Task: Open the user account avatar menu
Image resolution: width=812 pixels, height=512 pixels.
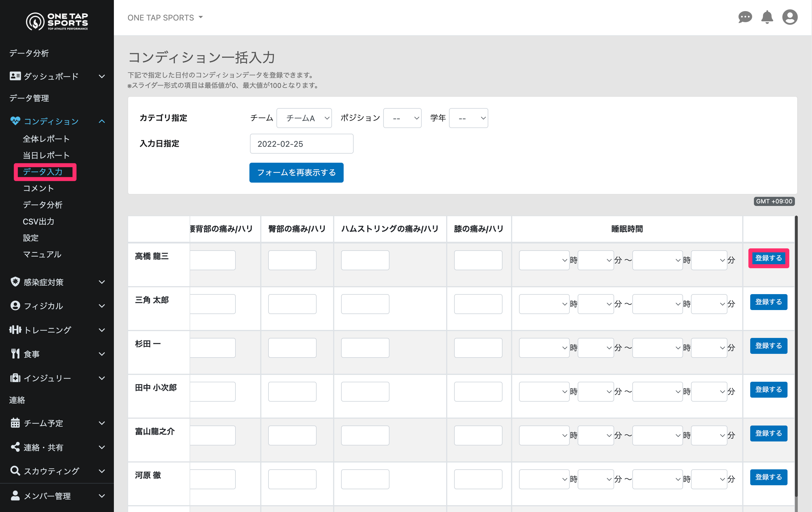Action: point(790,17)
